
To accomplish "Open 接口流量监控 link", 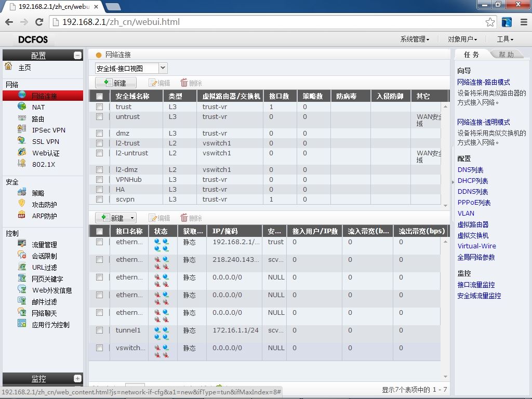I will [x=476, y=285].
